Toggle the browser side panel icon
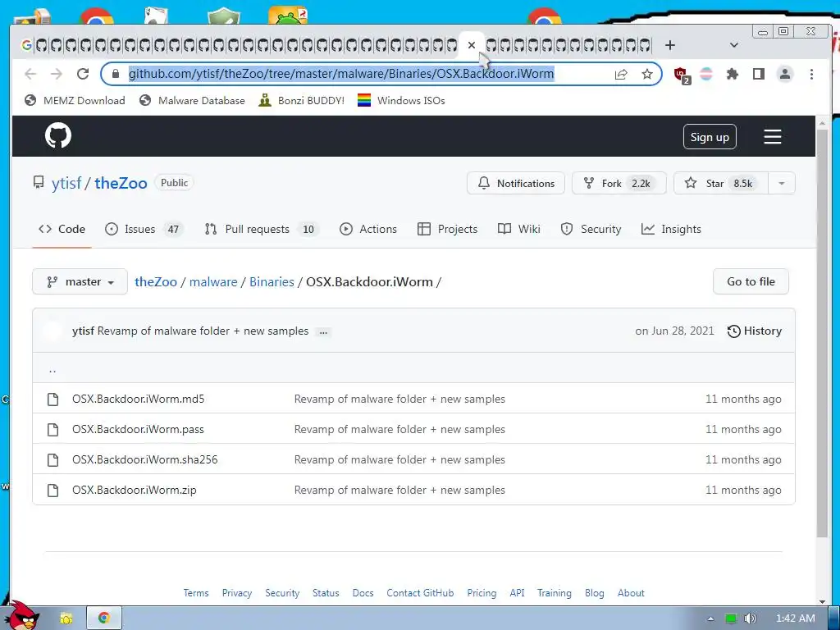840x630 pixels. click(759, 74)
